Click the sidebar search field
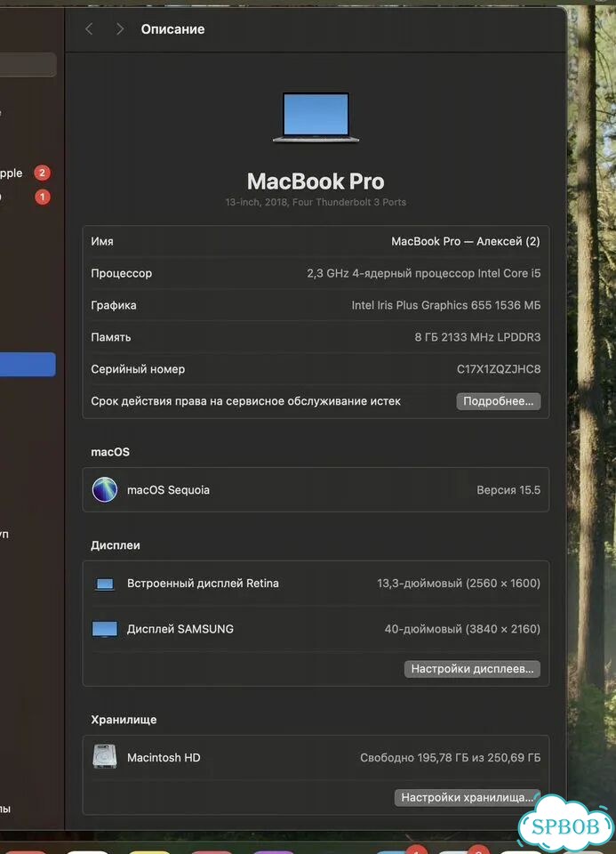The height and width of the screenshot is (854, 616). coord(28,65)
